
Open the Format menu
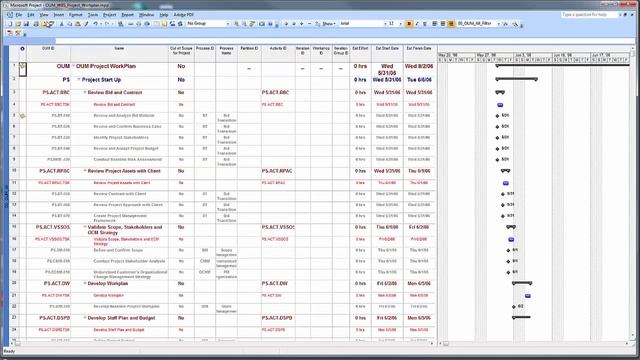point(76,15)
